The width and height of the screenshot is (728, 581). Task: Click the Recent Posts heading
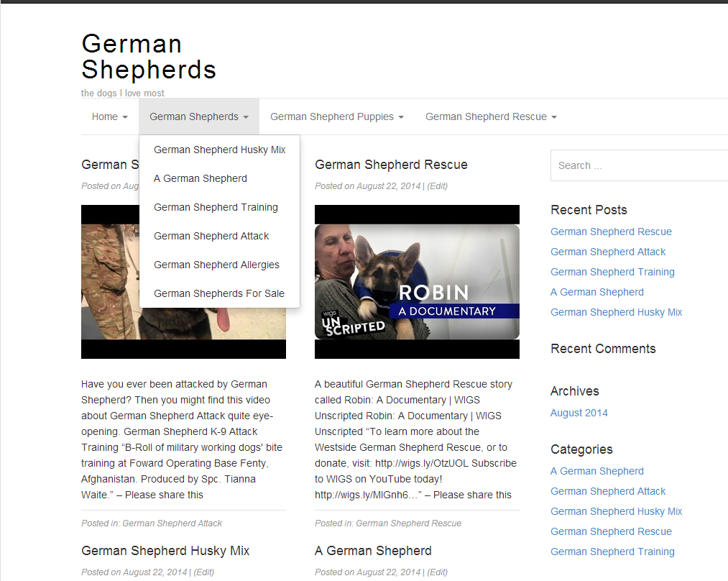(x=589, y=210)
